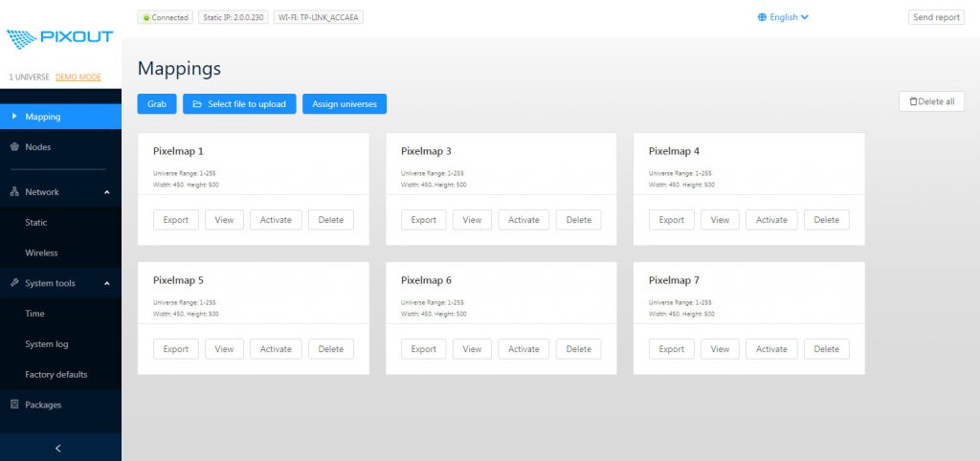Open the Factory defaults page
This screenshot has height=461, width=980.
pos(60,375)
